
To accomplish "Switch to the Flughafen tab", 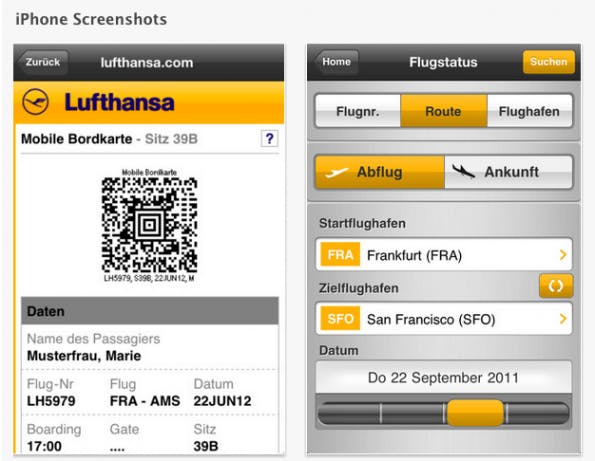I will (529, 111).
